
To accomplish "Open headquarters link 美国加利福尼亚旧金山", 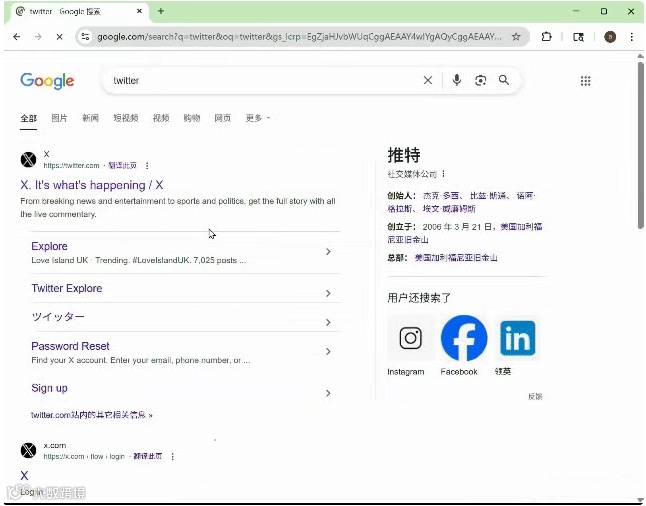I will (456, 258).
